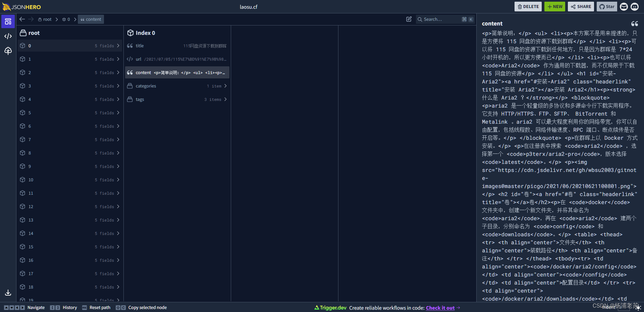The width and height of the screenshot is (644, 312).
Task: Open the Trigger.dev link
Action: coord(330,308)
